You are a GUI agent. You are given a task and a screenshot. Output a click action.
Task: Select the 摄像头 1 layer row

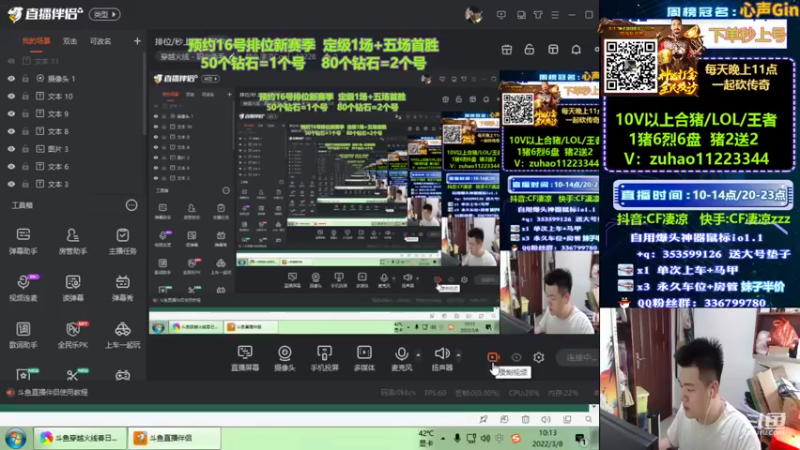(x=72, y=79)
